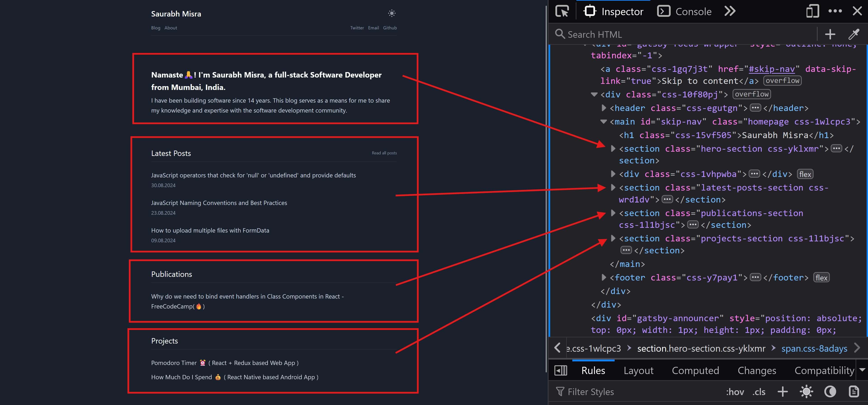Pick an element with the inspector picker icon

tap(562, 12)
